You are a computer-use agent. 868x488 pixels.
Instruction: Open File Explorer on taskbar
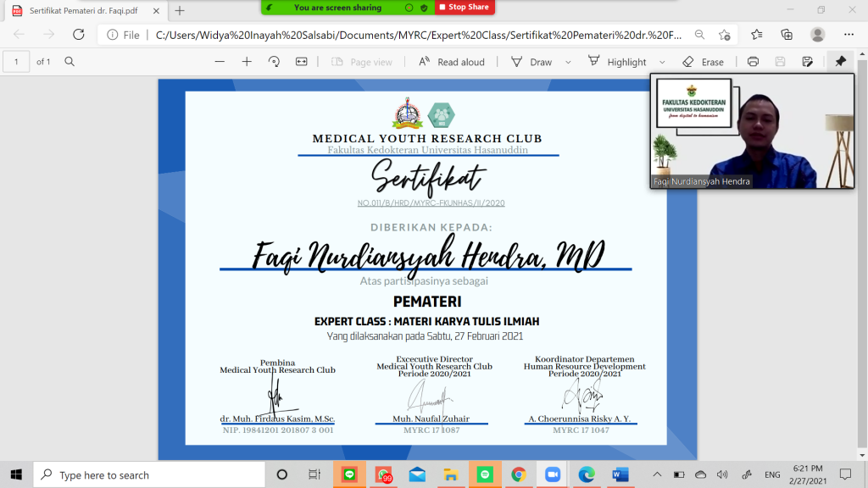pos(451,474)
